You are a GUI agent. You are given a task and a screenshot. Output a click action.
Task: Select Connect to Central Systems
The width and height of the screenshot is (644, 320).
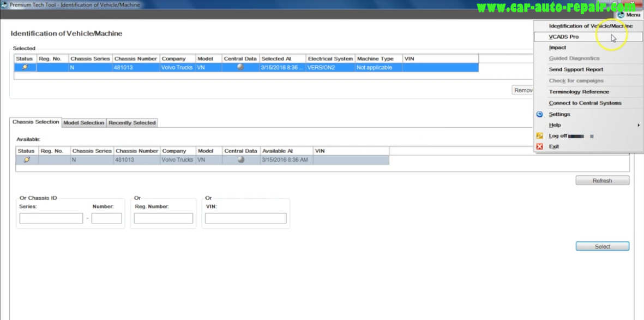tap(588, 103)
